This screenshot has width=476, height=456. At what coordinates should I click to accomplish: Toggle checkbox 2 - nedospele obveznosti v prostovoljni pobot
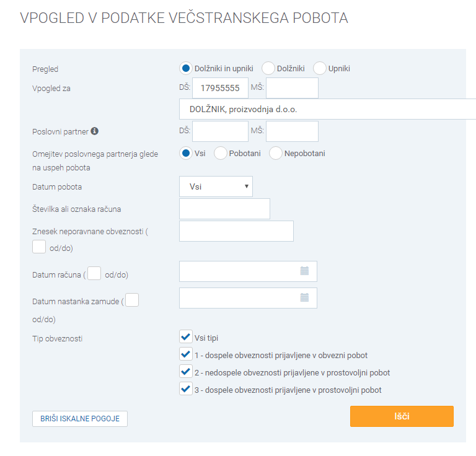[186, 371]
